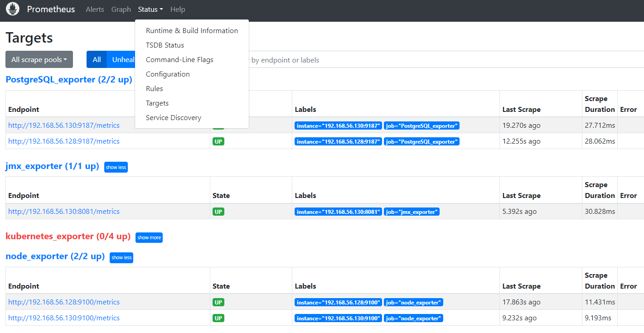Select Rules in the Status menu
The image size is (644, 333).
tap(192, 89)
